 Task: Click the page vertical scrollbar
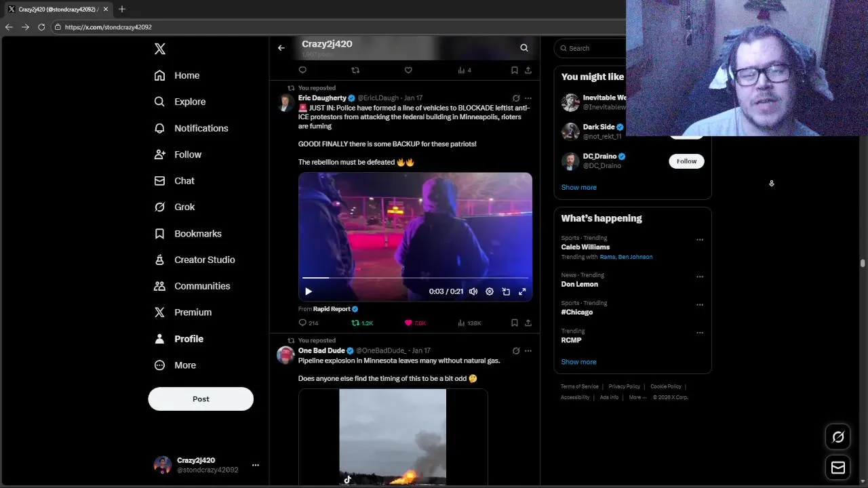pyautogui.click(x=863, y=263)
